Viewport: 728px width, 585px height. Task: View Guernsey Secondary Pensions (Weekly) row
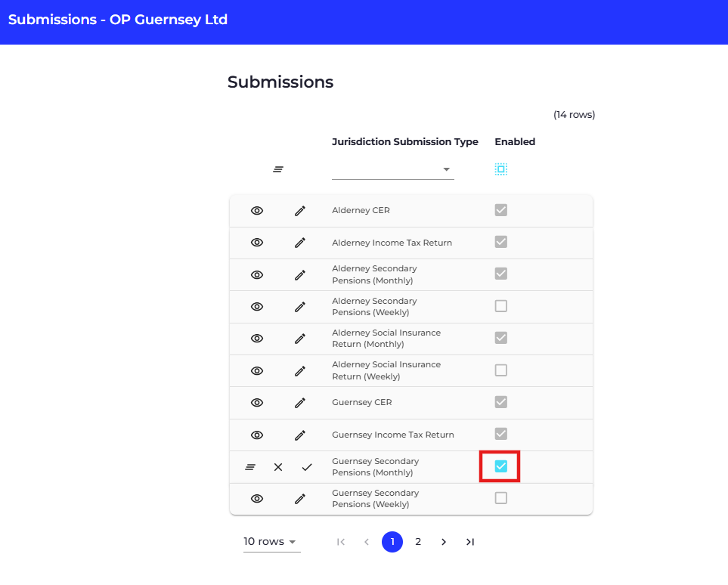tap(257, 499)
